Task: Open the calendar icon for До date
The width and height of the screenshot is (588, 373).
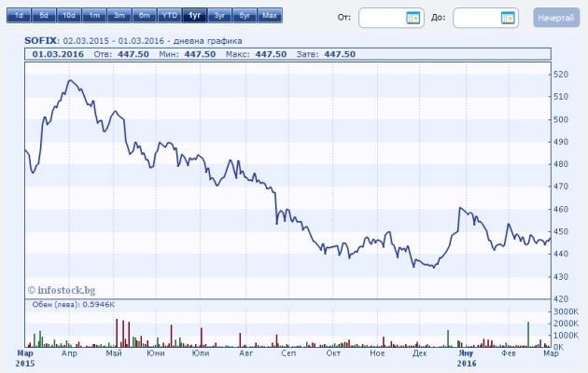Action: [x=508, y=18]
